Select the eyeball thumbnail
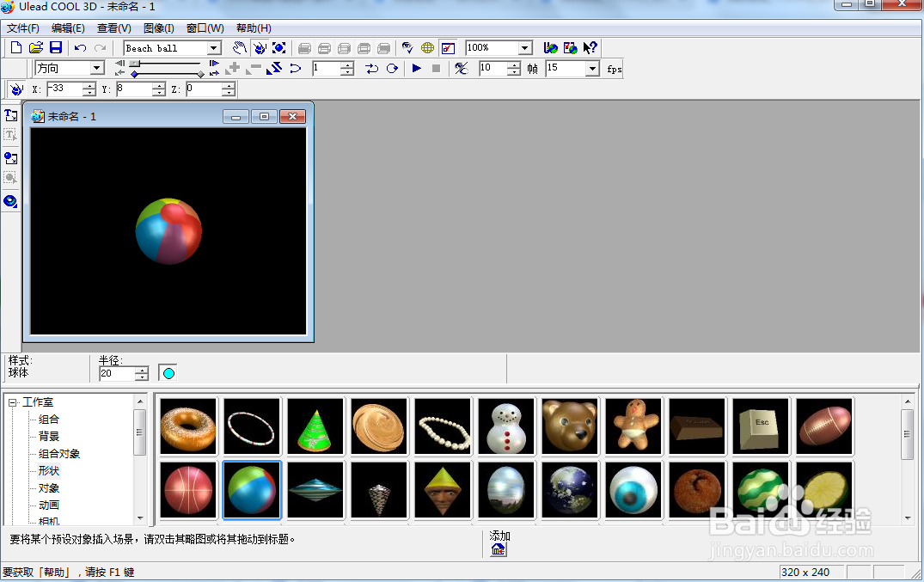The height and width of the screenshot is (582, 924). [x=633, y=490]
